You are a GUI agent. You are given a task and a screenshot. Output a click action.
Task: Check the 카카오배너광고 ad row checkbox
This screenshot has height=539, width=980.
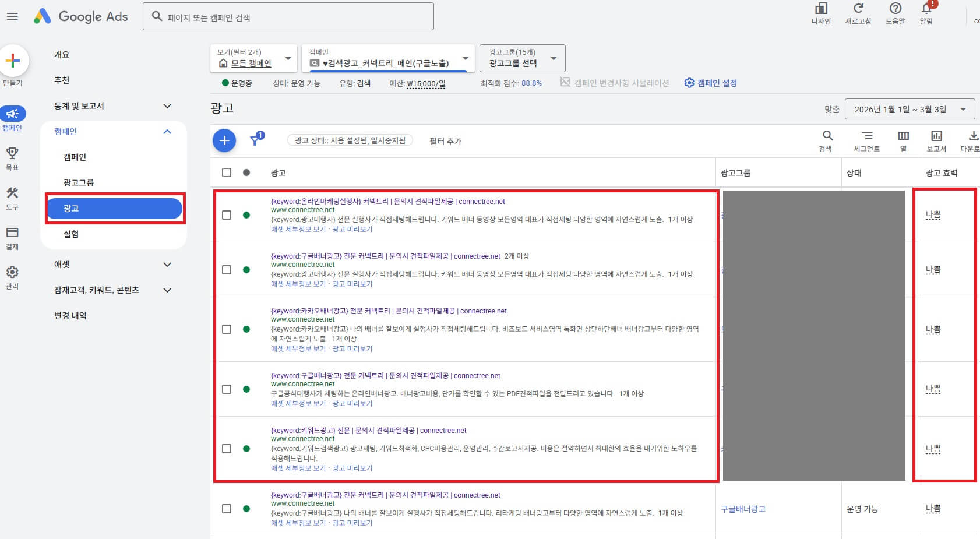coord(227,329)
